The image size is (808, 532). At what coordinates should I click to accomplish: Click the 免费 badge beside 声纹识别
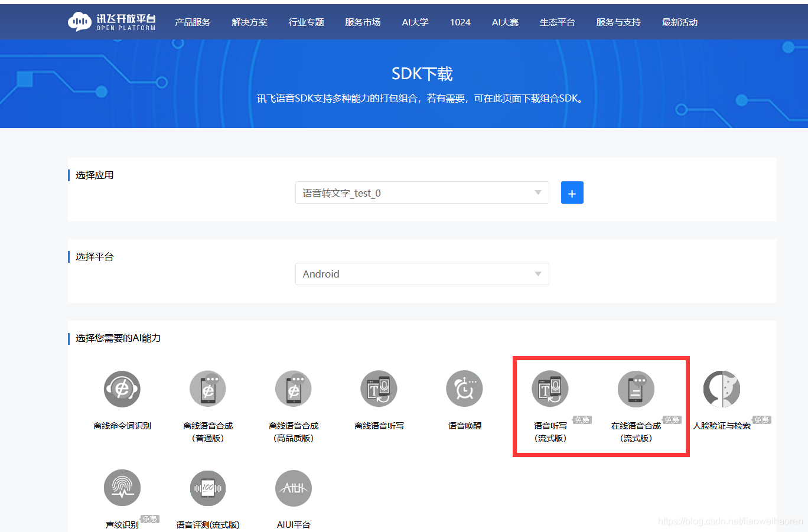pyautogui.click(x=149, y=519)
